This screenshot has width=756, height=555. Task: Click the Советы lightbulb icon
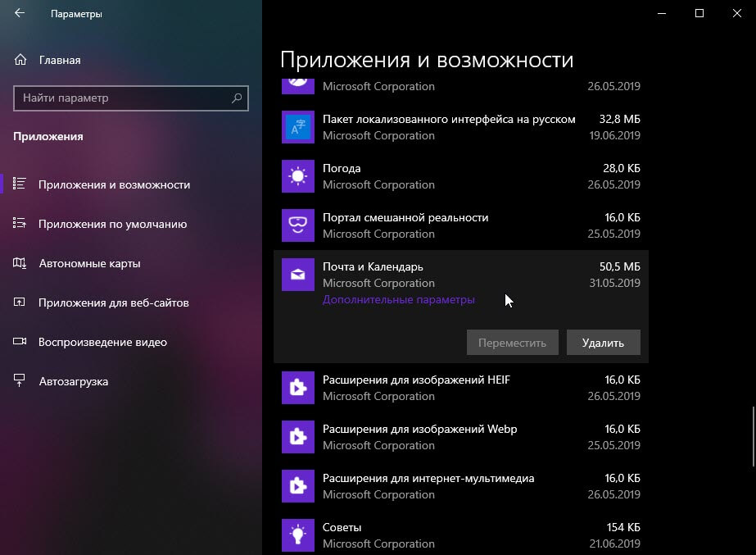click(x=298, y=535)
